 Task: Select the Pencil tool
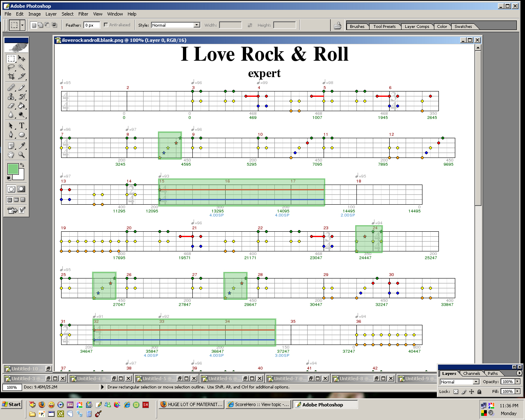pos(22,87)
